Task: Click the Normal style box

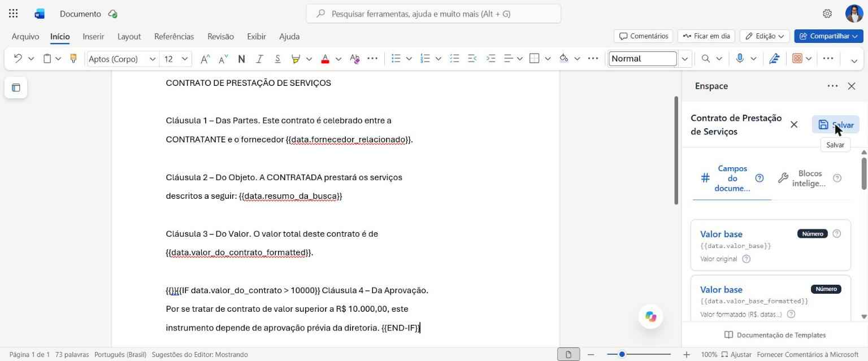Action: coord(643,59)
